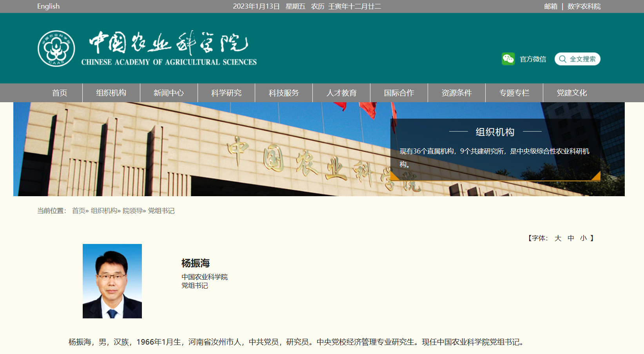Screen dimensions: 644x354
Task: Select 科学研究 in the navigation bar
Action: [x=226, y=93]
